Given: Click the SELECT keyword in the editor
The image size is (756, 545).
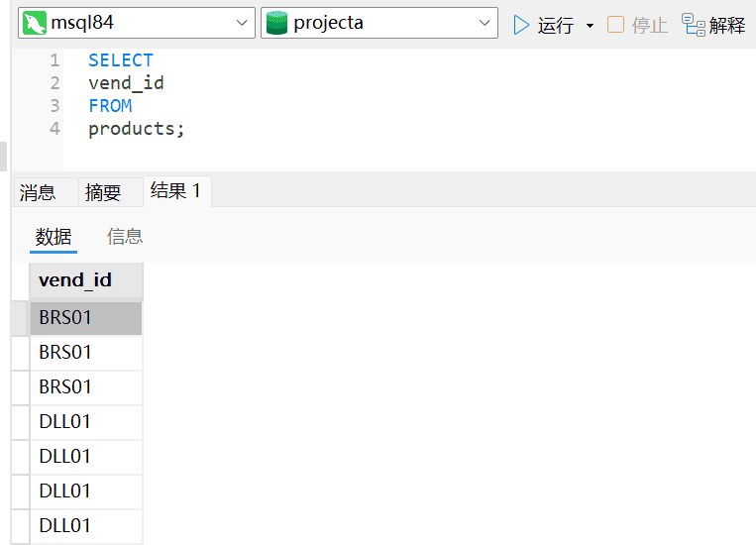Looking at the screenshot, I should point(121,60).
